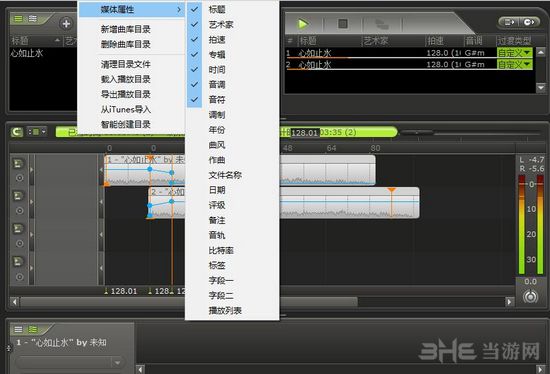Choose 清理目录文件 from context menu

point(132,64)
